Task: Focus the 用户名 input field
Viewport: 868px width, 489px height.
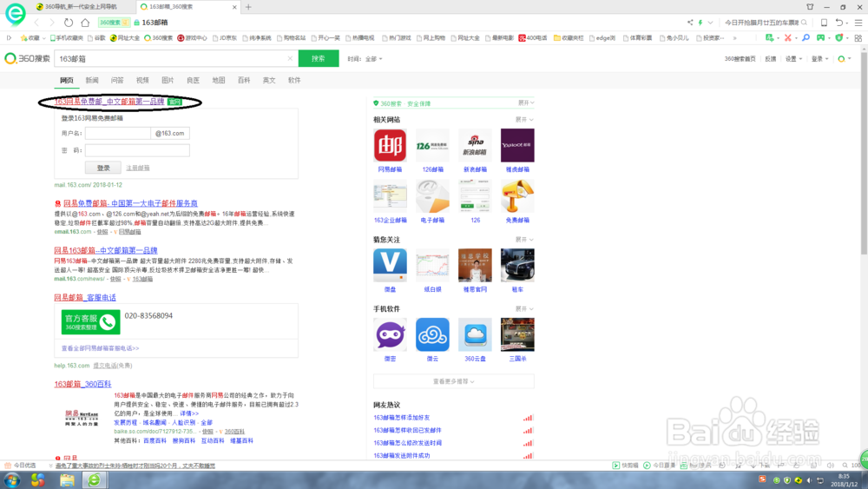Action: click(x=118, y=133)
